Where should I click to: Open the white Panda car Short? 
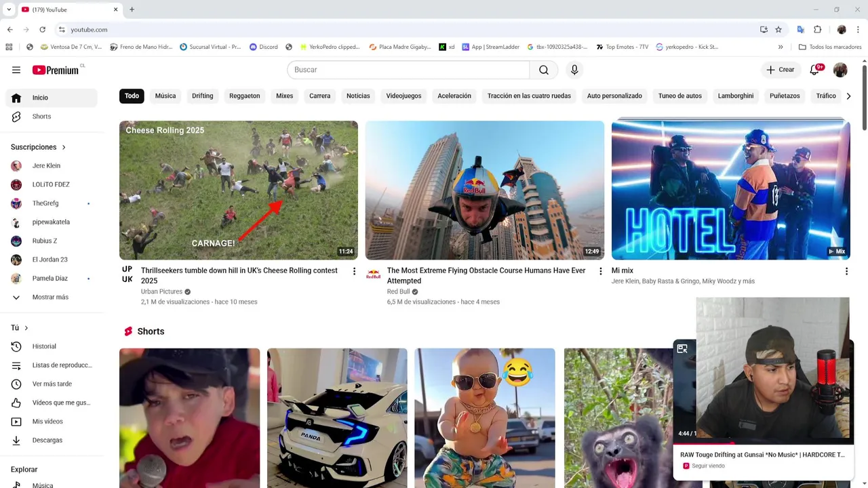[337, 418]
